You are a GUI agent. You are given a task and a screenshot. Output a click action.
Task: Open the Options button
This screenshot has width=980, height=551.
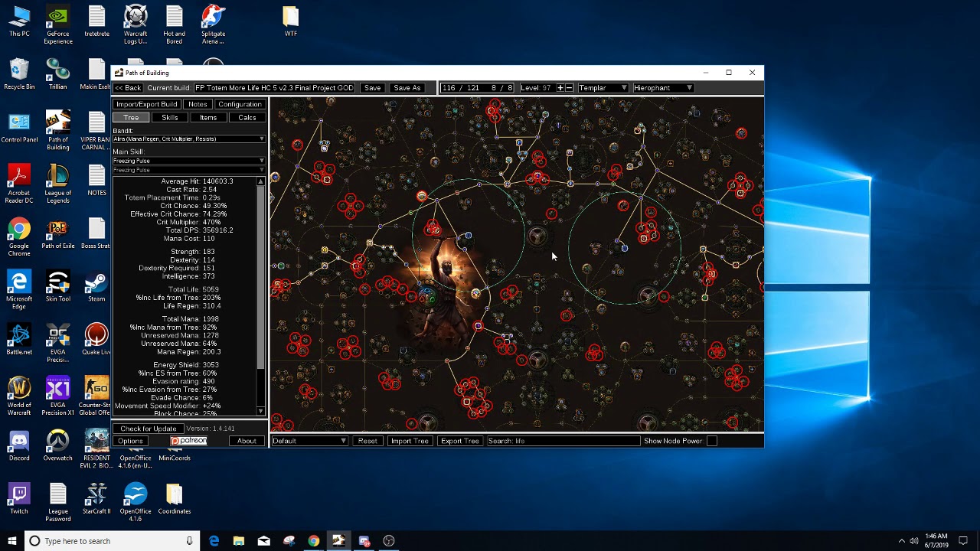click(x=130, y=441)
